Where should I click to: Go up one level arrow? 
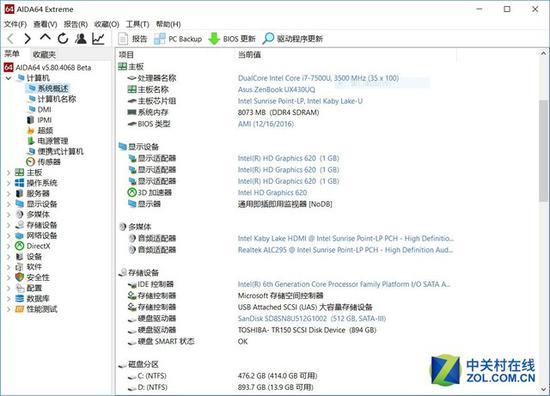(x=45, y=38)
